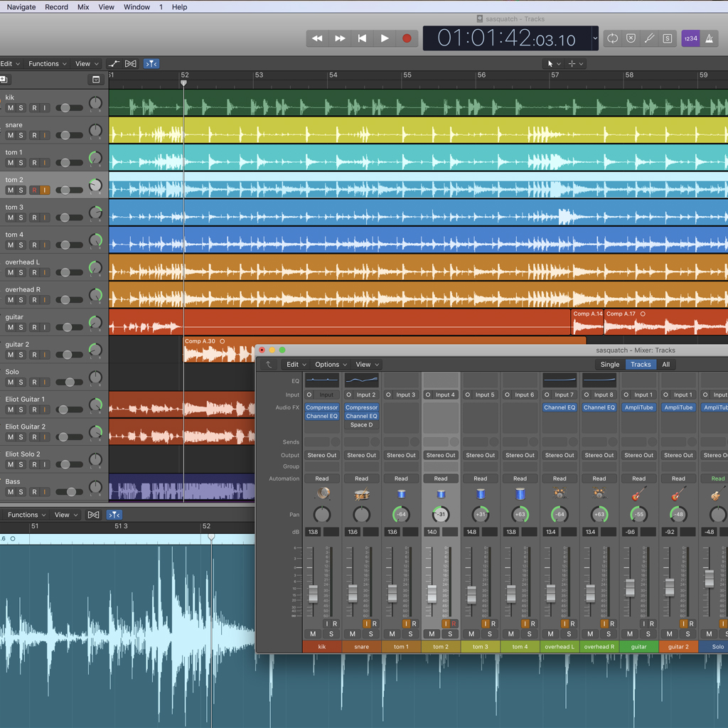Viewport: 728px width, 728px height.
Task: Click the track header options box icon
Action: pyautogui.click(x=96, y=80)
